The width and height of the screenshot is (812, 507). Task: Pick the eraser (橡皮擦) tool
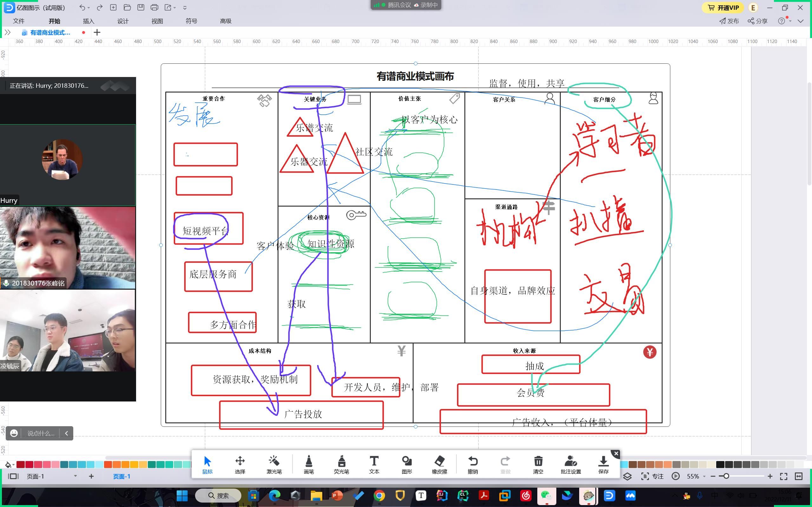[x=439, y=465]
